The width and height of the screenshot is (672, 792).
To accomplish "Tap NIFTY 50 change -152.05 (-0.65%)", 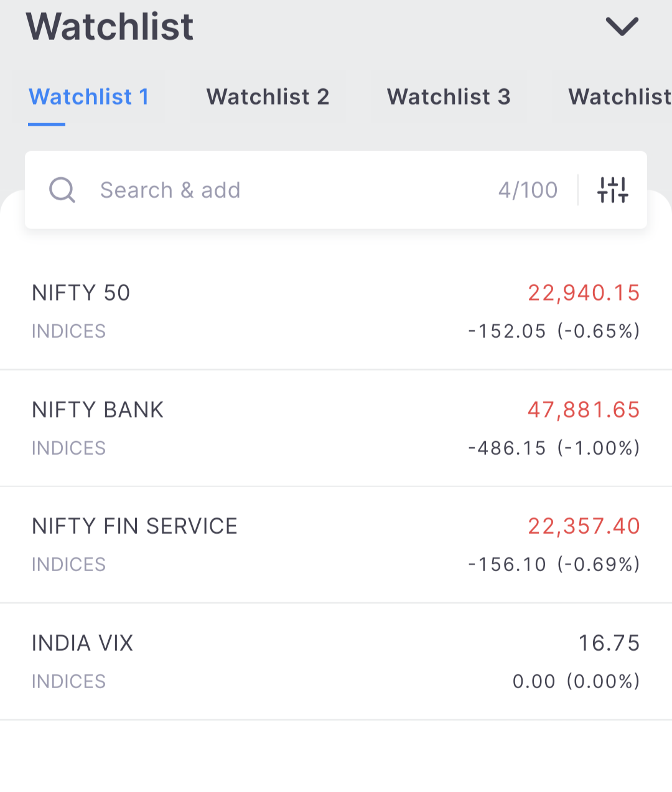I will (x=554, y=331).
